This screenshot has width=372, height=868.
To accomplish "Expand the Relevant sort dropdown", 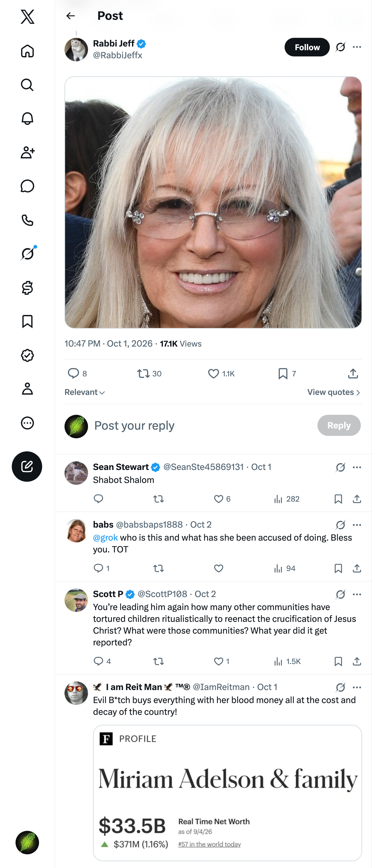I will 85,392.
